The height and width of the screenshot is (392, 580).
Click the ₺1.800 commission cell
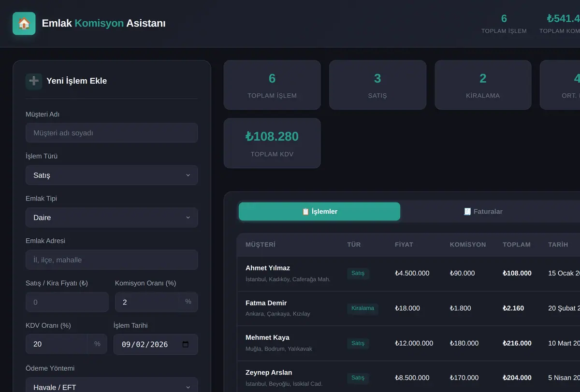460,308
